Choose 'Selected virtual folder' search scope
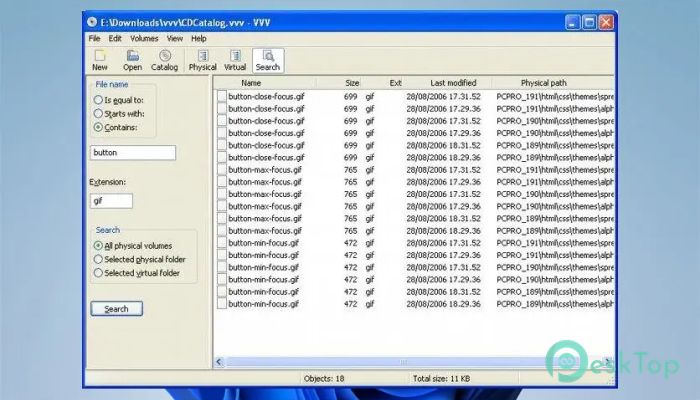Image resolution: width=700 pixels, height=400 pixels. pos(98,273)
